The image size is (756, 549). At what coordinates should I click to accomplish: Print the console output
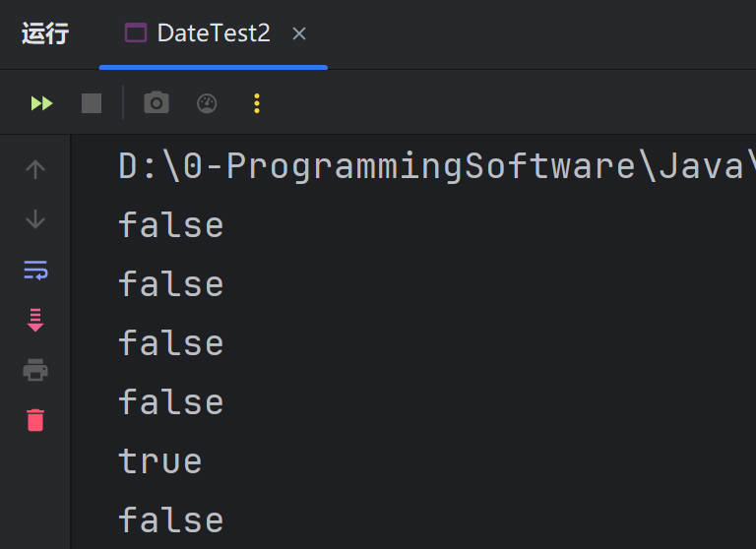(35, 371)
